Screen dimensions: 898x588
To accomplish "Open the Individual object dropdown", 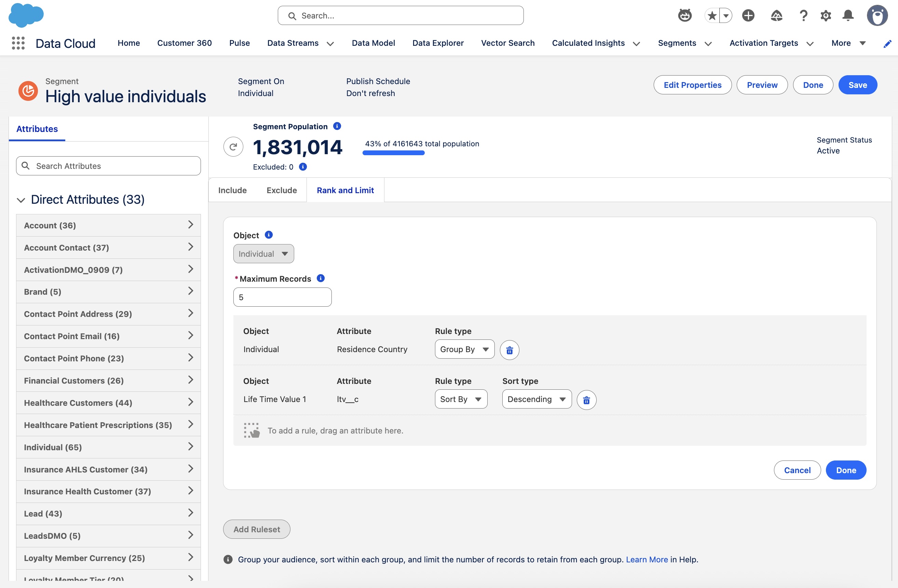I will tap(263, 253).
